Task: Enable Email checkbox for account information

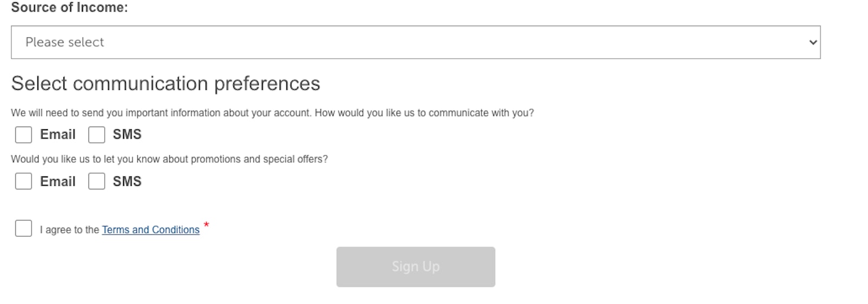Action: click(x=23, y=135)
